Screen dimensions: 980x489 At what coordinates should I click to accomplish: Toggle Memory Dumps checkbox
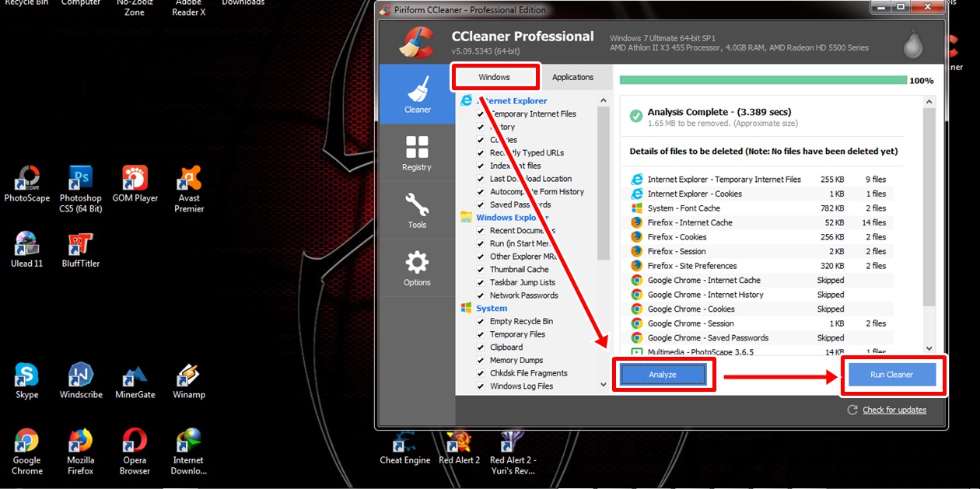481,360
